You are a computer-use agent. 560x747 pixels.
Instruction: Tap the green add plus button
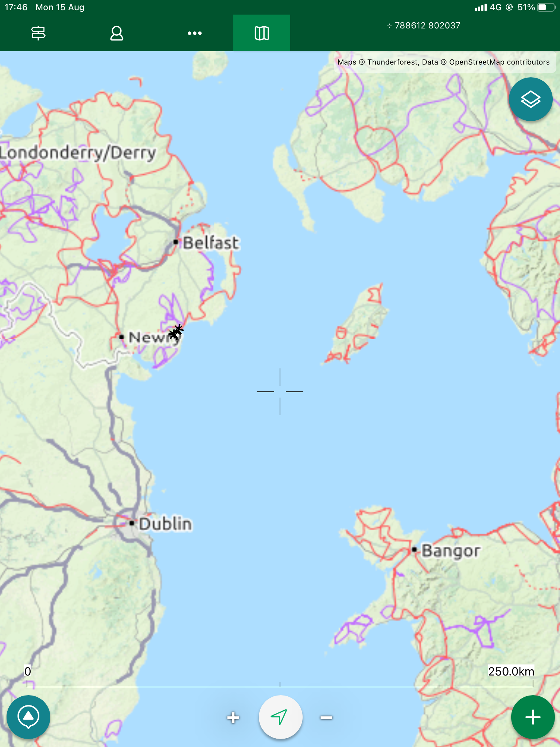coord(533,717)
